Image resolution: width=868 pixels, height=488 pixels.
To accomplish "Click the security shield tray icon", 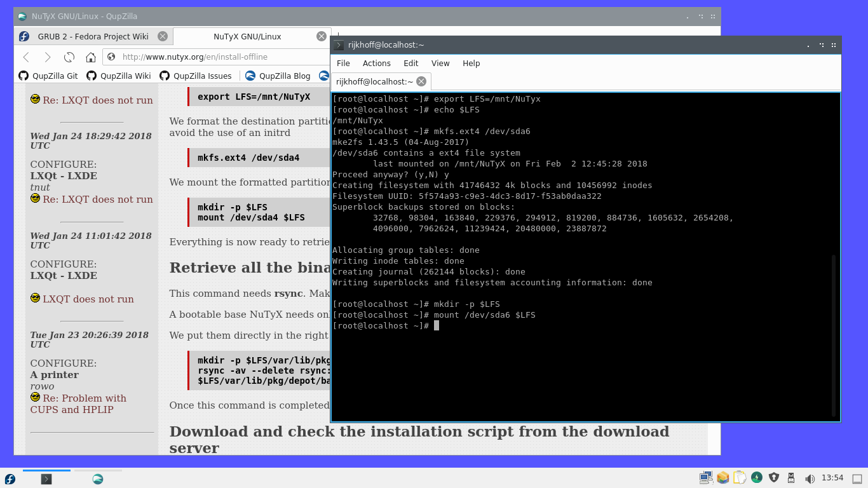I will point(774,478).
